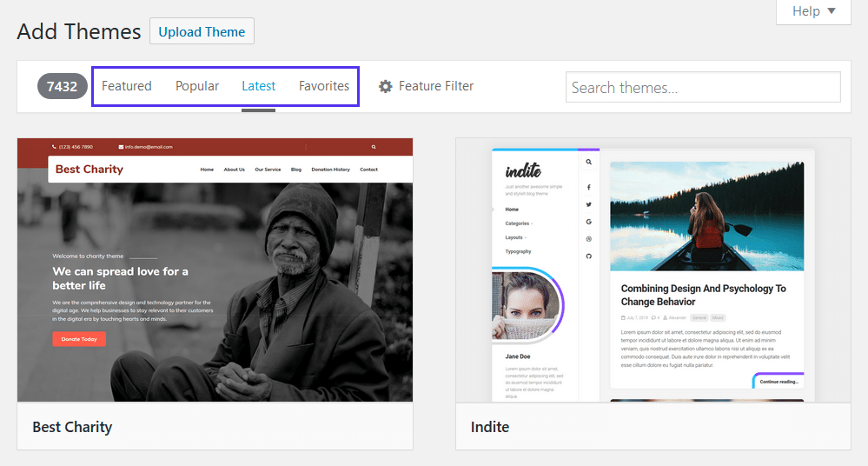The image size is (868, 466).
Task: Focus the Search themes input field
Action: [x=703, y=87]
